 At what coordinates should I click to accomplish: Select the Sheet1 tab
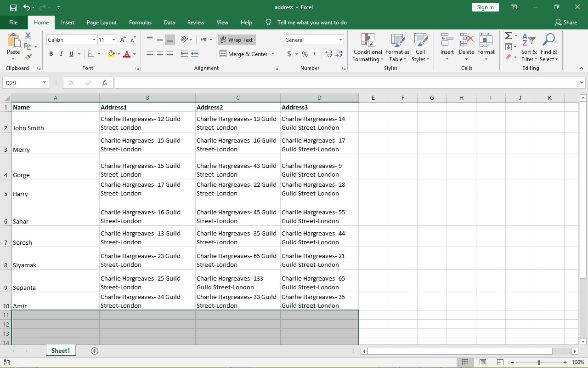(x=60, y=351)
